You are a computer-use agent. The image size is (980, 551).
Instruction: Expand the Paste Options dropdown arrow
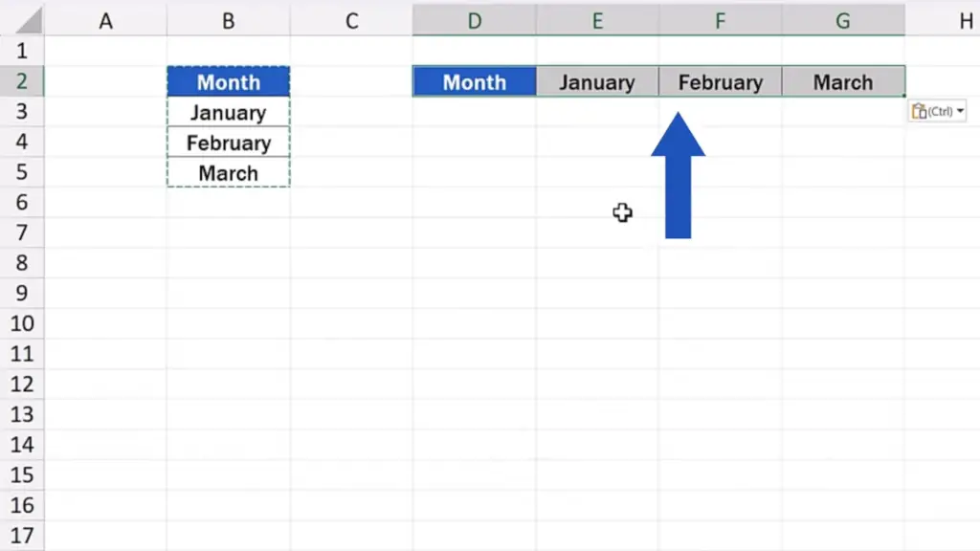point(960,111)
